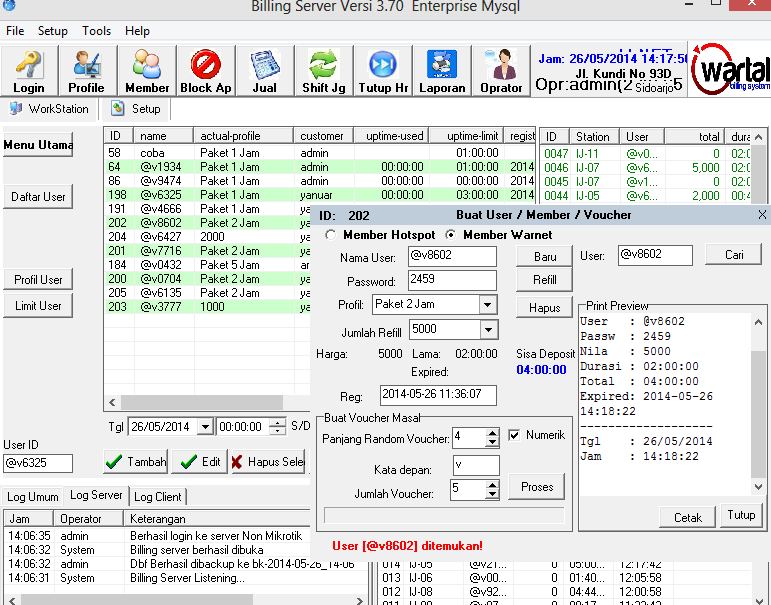Image resolution: width=771 pixels, height=605 pixels.
Task: Select user row @v4666
Action: click(207, 209)
